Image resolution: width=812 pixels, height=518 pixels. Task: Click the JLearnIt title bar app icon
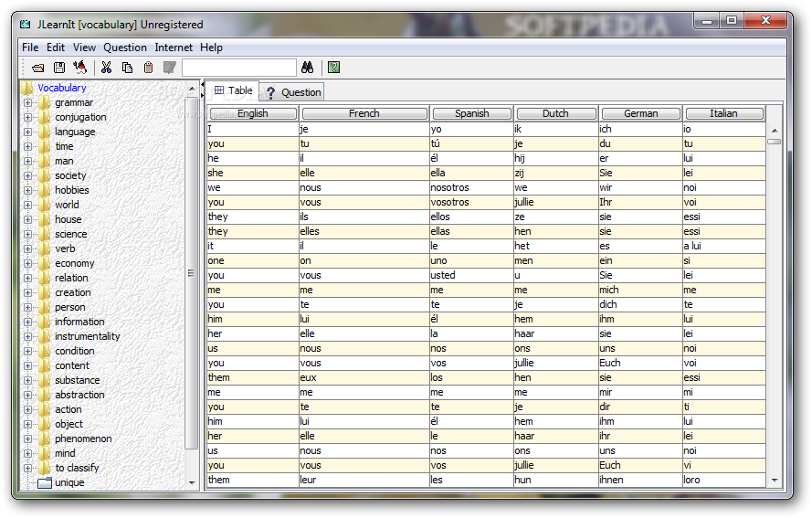pyautogui.click(x=26, y=25)
